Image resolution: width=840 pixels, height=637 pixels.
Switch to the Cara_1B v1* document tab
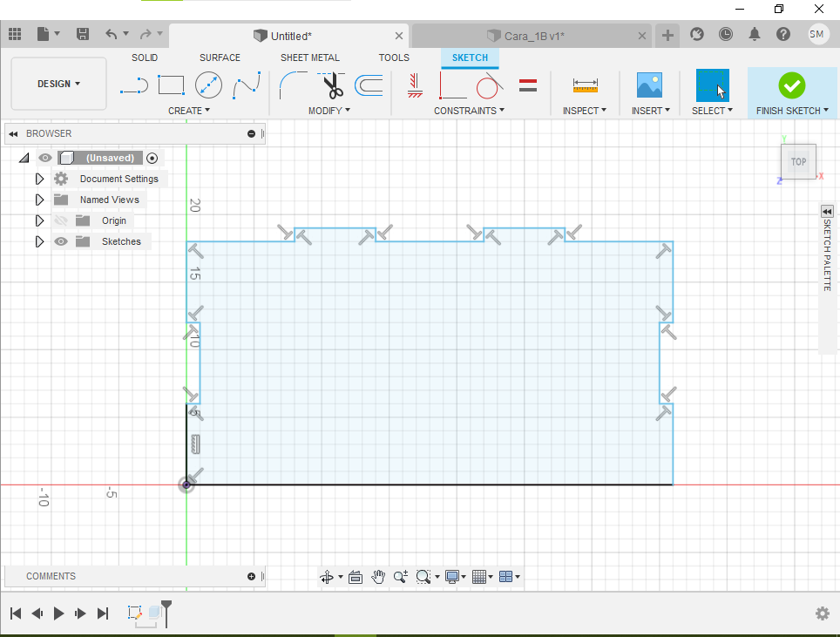click(x=532, y=36)
